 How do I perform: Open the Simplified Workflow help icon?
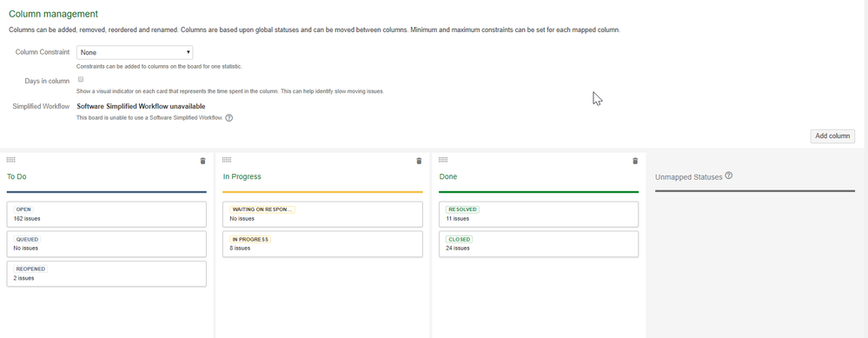tap(229, 117)
